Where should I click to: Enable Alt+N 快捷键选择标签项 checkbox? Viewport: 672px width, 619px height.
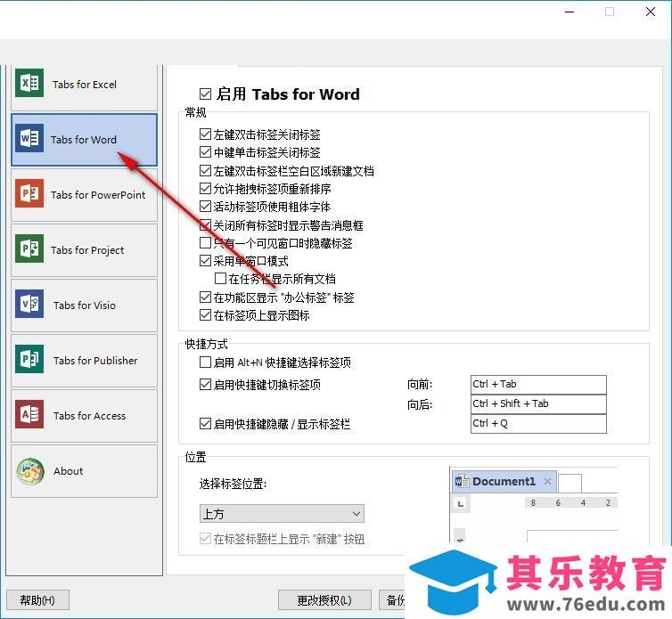(x=205, y=362)
